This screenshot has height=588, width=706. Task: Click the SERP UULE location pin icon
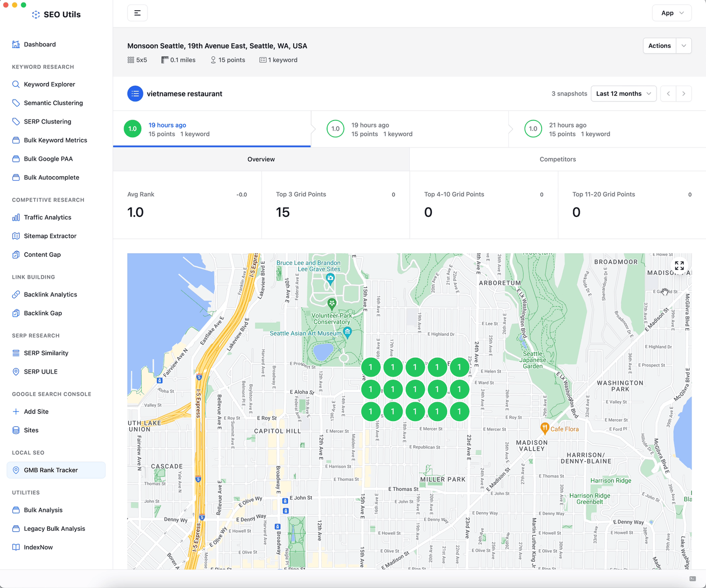(x=16, y=372)
